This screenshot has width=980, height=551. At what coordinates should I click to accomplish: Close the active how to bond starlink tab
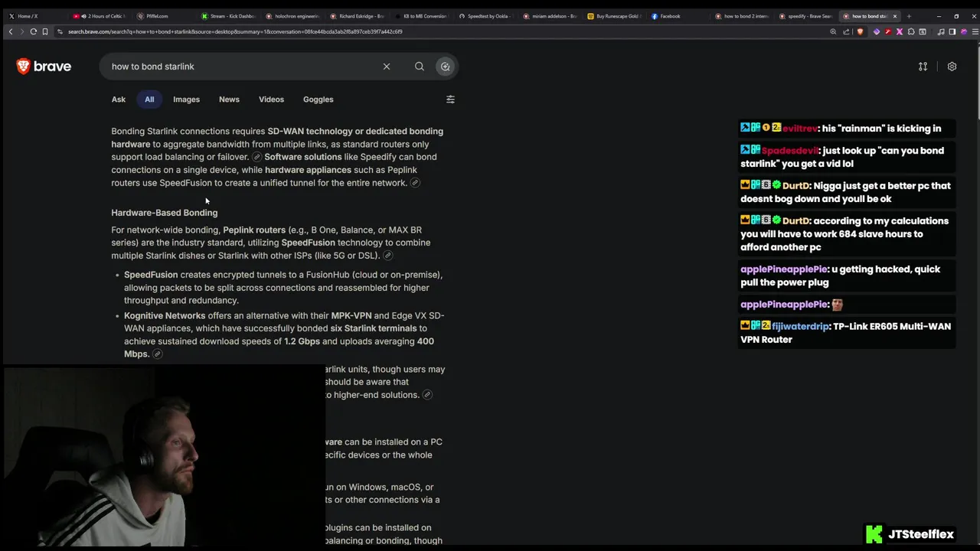click(894, 16)
